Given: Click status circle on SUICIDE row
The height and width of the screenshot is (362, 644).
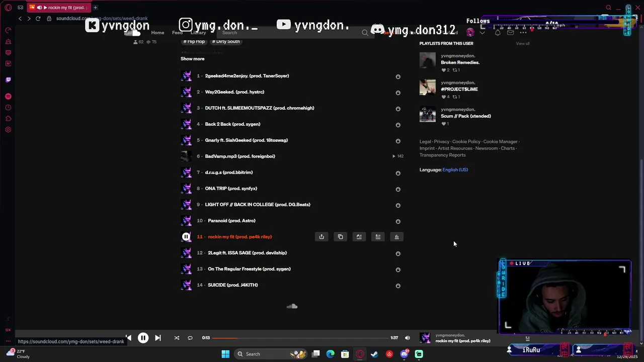Looking at the screenshot, I should [398, 286].
